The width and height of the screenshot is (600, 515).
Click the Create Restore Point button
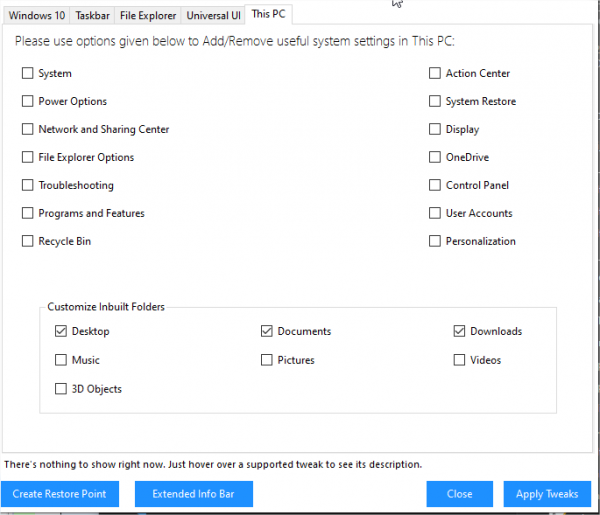(60, 494)
